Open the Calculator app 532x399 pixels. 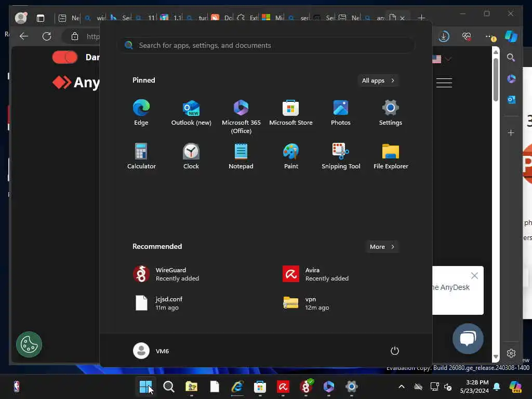pyautogui.click(x=141, y=156)
